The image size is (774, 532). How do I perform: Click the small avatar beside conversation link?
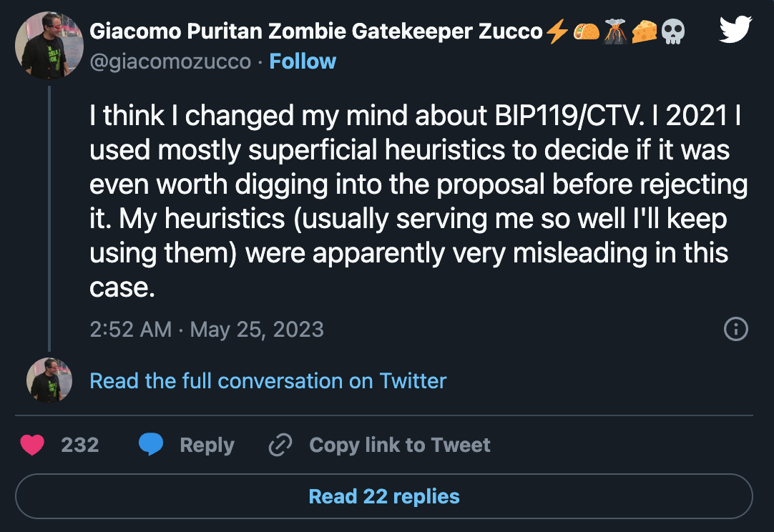click(49, 380)
